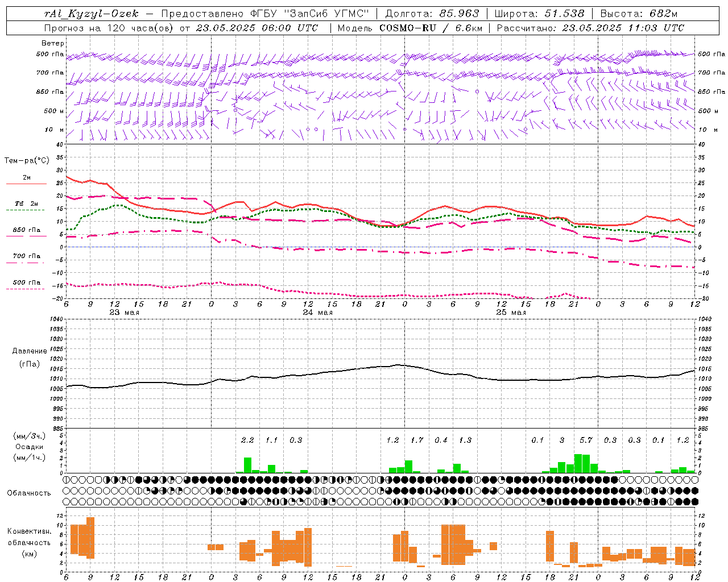Click the Td 2м dew point legend entry

click(27, 203)
